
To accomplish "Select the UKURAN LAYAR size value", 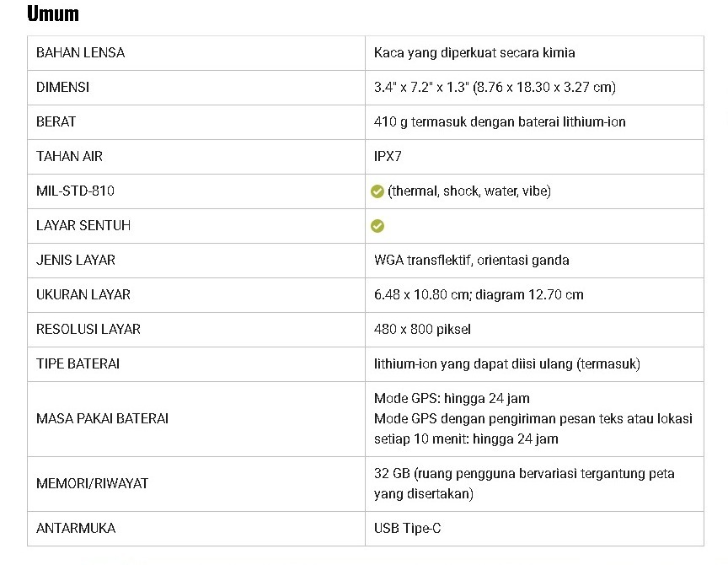I will [479, 294].
